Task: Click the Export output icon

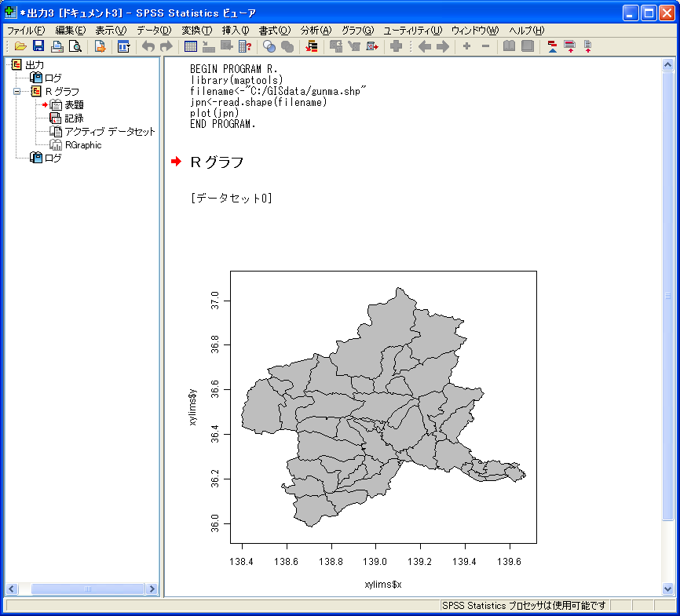Action: [x=100, y=47]
